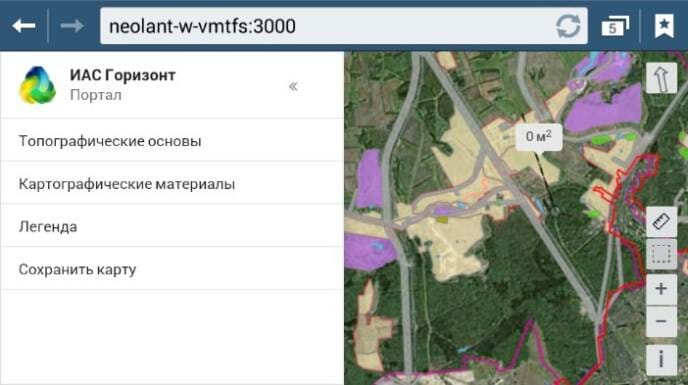This screenshot has height=385, width=688.
Task: Go back with the browser back arrow
Action: (x=24, y=26)
